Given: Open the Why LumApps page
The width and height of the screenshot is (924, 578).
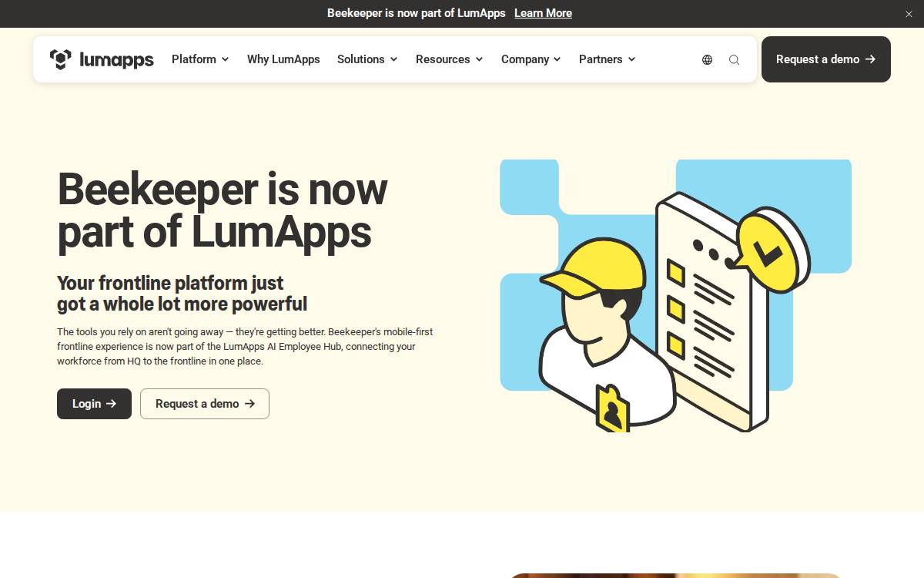Looking at the screenshot, I should coord(283,59).
